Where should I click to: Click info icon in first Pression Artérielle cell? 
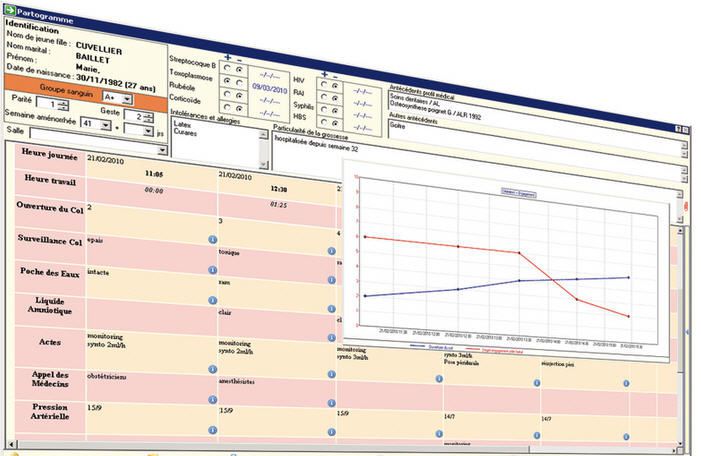tap(212, 431)
